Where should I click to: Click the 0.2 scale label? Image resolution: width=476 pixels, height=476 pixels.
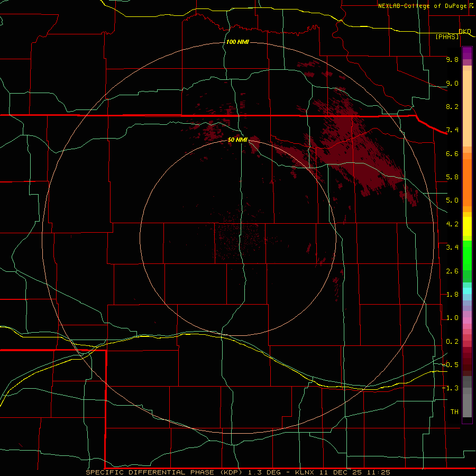tap(452, 342)
